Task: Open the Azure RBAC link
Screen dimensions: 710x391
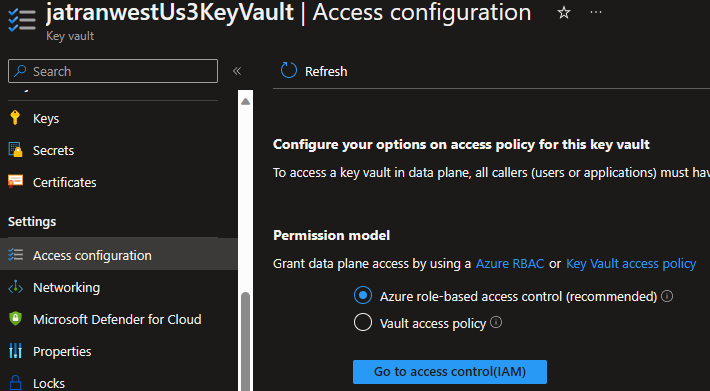Action: tap(509, 263)
